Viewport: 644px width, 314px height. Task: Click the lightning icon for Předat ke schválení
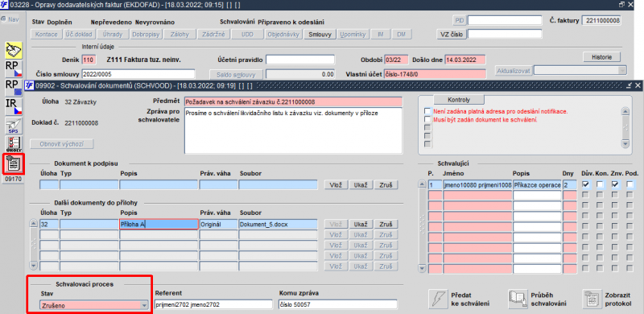point(438,300)
